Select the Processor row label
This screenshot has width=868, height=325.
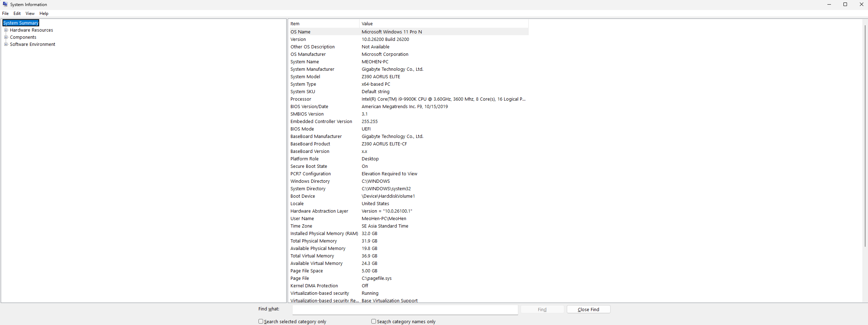coord(300,99)
